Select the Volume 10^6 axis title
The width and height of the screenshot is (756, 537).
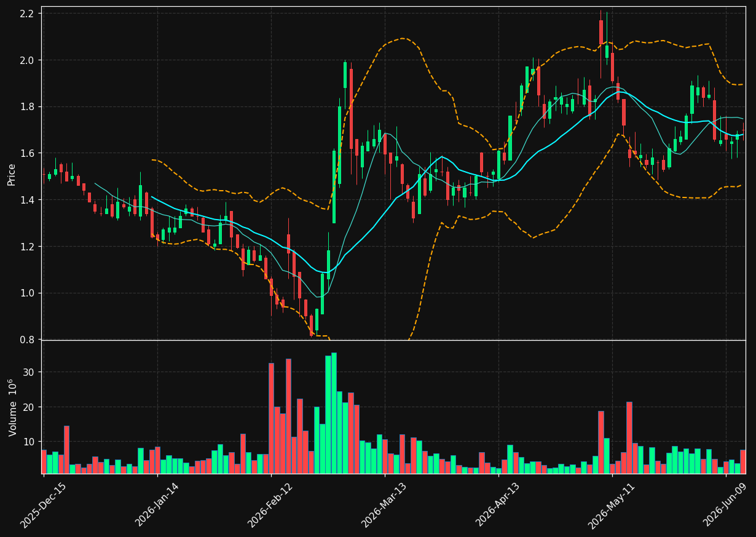click(12, 408)
